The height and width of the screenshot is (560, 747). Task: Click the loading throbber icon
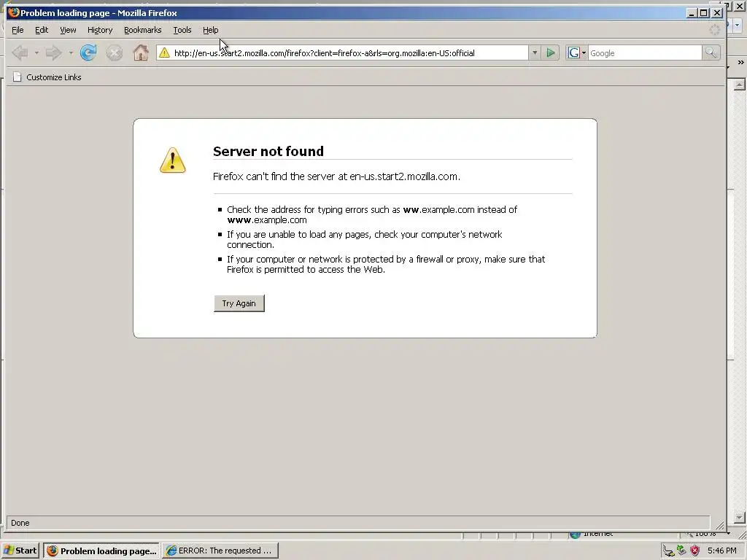(x=715, y=30)
